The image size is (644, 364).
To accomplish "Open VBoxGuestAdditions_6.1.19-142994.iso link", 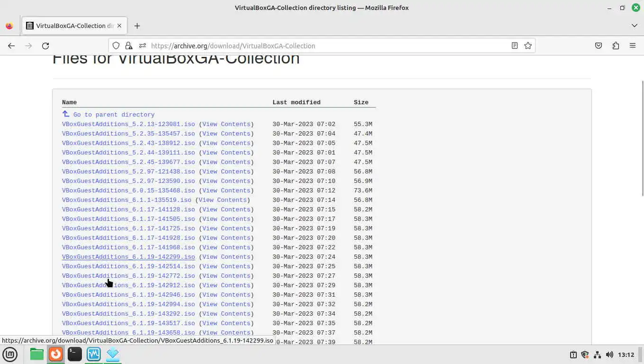I will 128,304.
